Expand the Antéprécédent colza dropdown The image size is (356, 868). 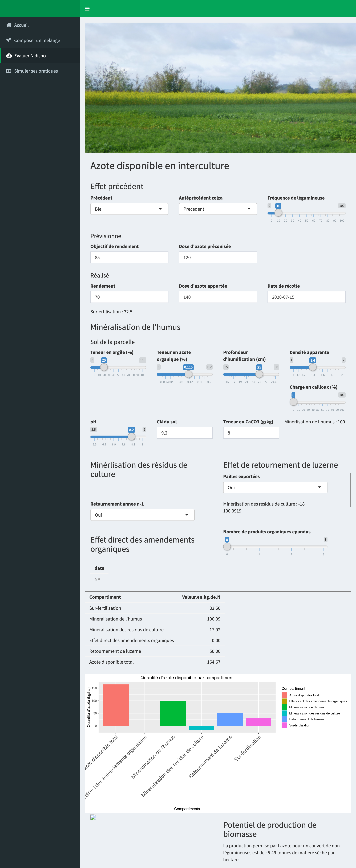[x=217, y=209]
